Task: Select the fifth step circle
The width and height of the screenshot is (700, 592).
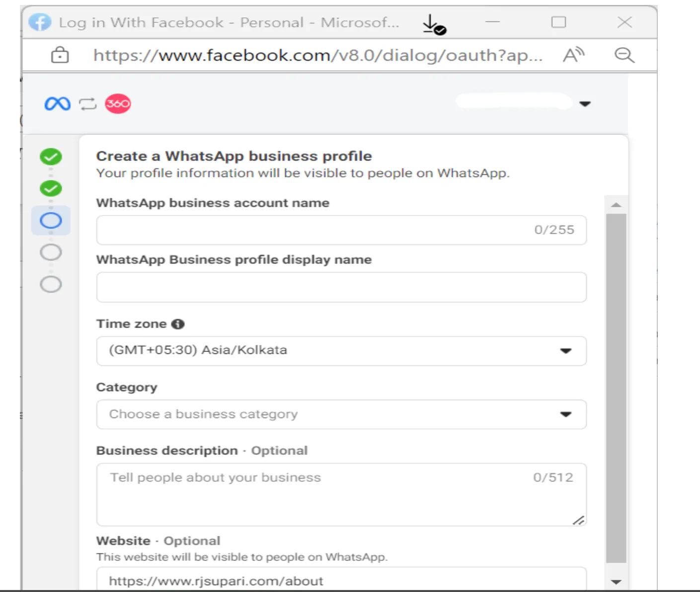Action: tap(51, 284)
